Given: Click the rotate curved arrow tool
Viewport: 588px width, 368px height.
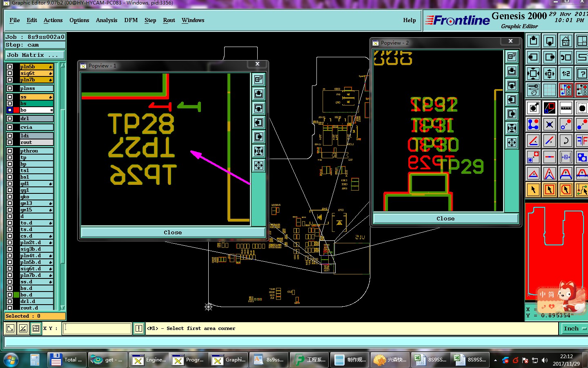Looking at the screenshot, I should pos(566,141).
